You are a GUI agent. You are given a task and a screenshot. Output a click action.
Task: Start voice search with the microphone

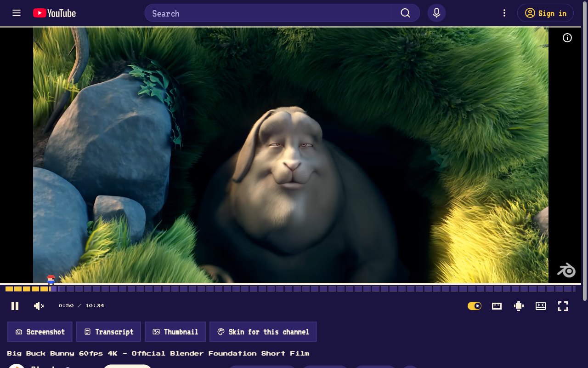436,13
